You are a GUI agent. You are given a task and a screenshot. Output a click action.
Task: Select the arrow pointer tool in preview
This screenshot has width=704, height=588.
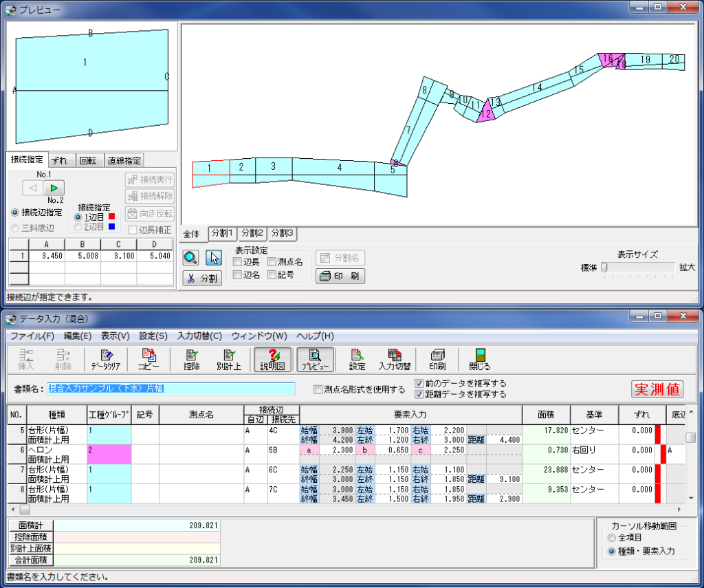coord(214,258)
